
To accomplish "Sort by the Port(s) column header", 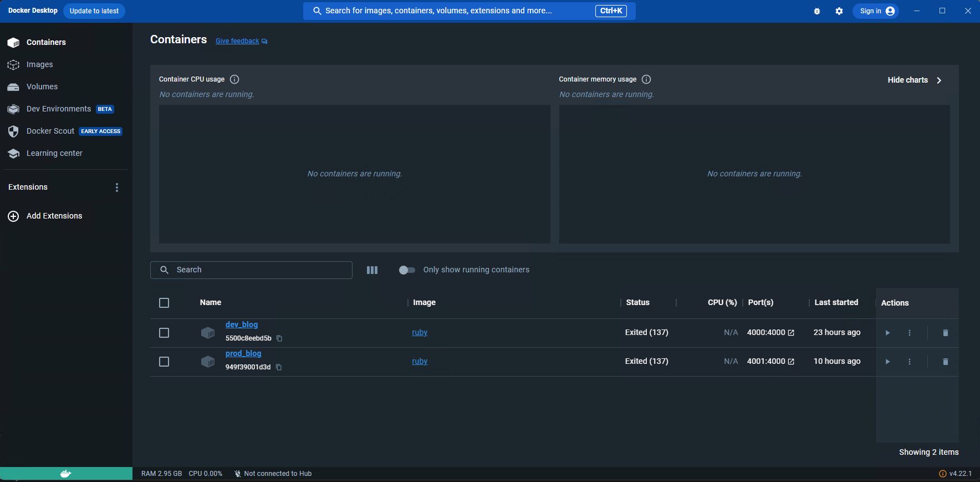I will pyautogui.click(x=760, y=302).
